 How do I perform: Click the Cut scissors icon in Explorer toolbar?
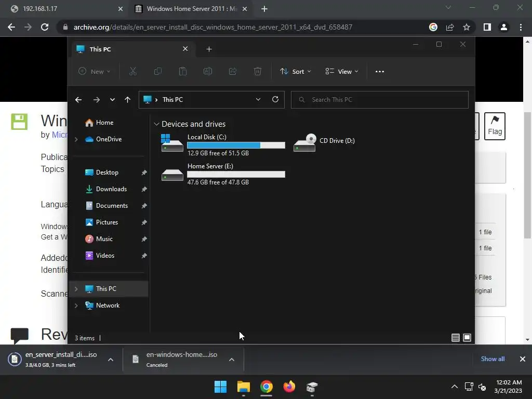[x=132, y=71]
